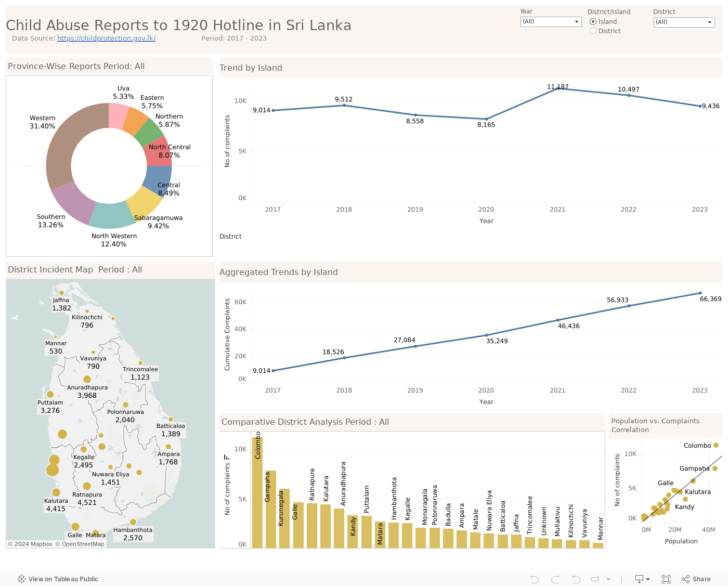This screenshot has width=728, height=586.
Task: Open the dropdown arrow beside the Refresh icon
Action: click(608, 579)
